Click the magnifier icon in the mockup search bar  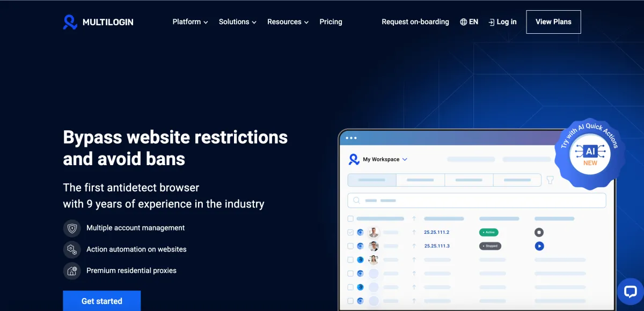coord(357,201)
